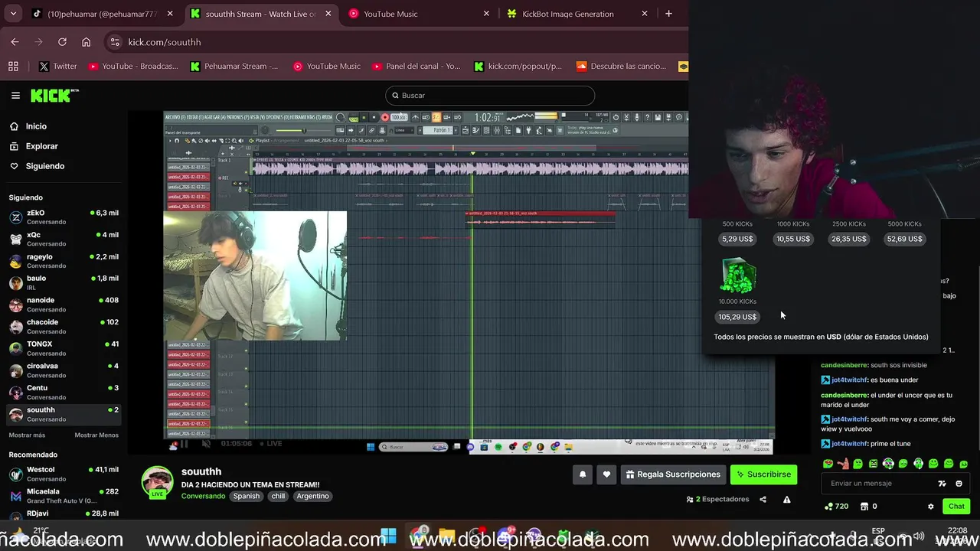980x551 pixels.
Task: Switch to KickBot Image Generation tab
Action: click(577, 14)
